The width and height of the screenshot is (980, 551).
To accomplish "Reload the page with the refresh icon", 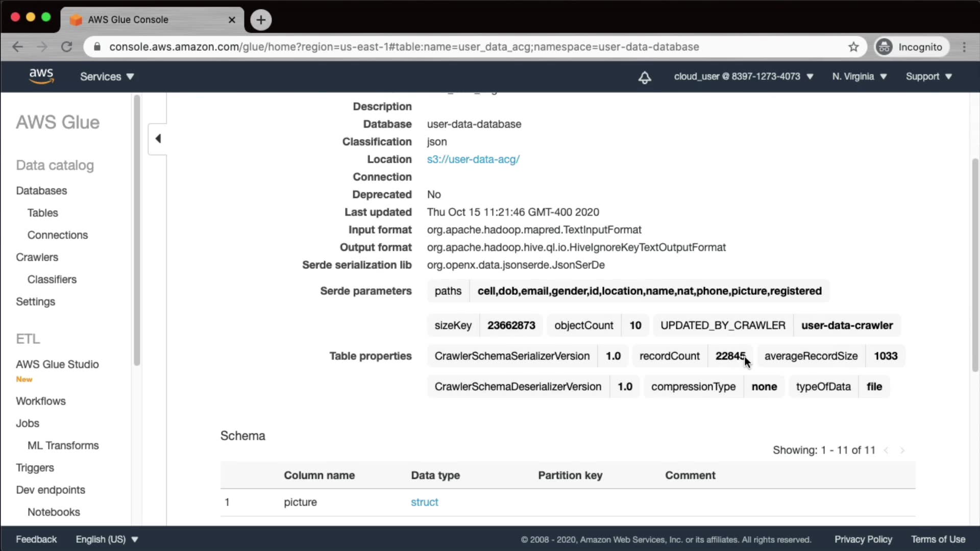I will [x=66, y=47].
